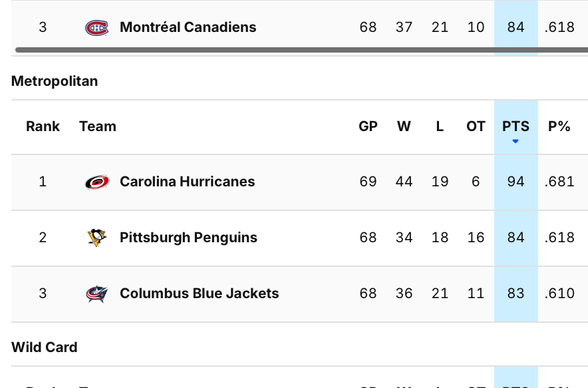Sort by the L column header

coord(440,126)
